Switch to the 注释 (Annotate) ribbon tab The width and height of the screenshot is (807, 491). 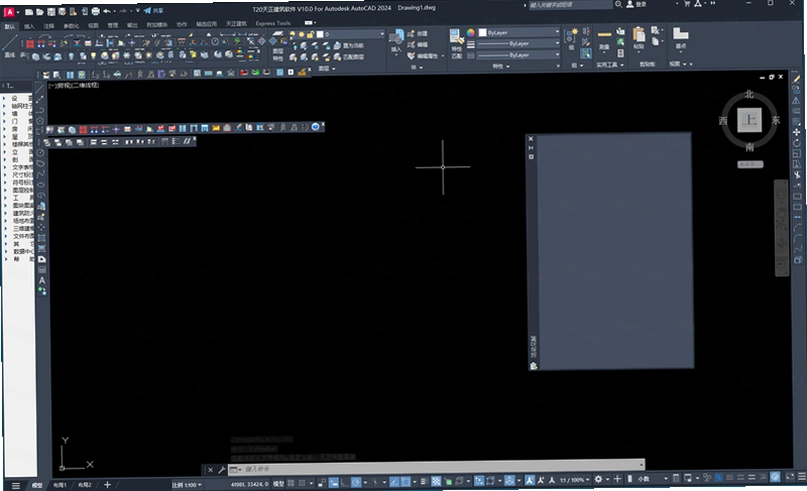pyautogui.click(x=48, y=26)
